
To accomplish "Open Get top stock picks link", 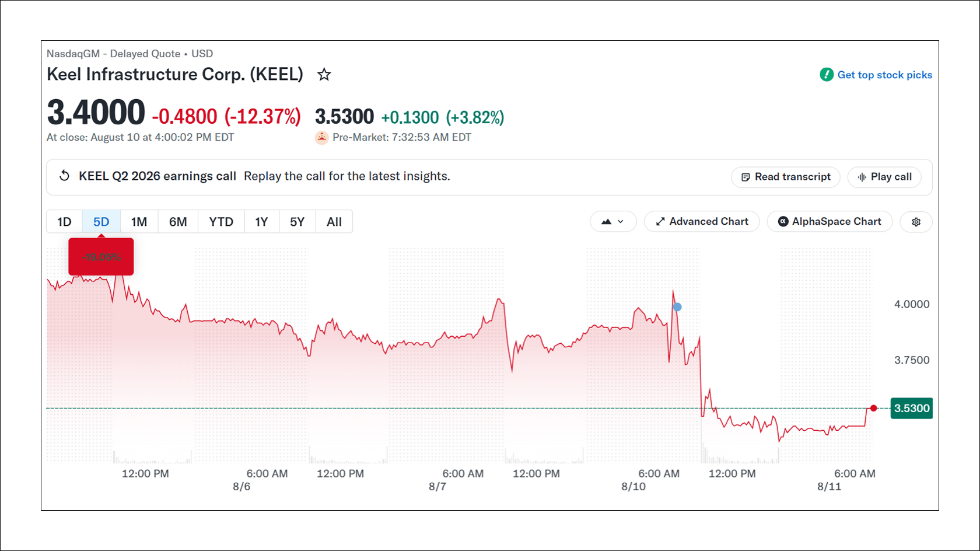I will (884, 75).
